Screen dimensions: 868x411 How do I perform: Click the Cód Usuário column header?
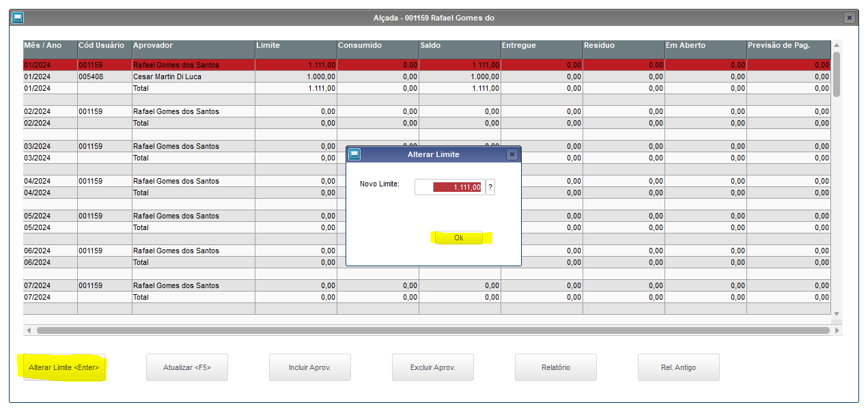(104, 49)
